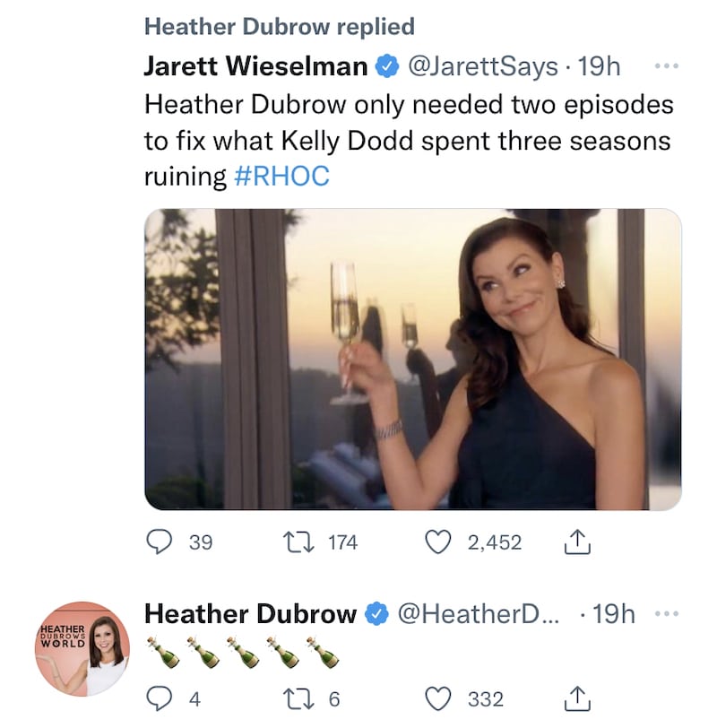Screen dimensions: 717x728
Task: Open @JarettSays profile handle
Action: coord(483,66)
